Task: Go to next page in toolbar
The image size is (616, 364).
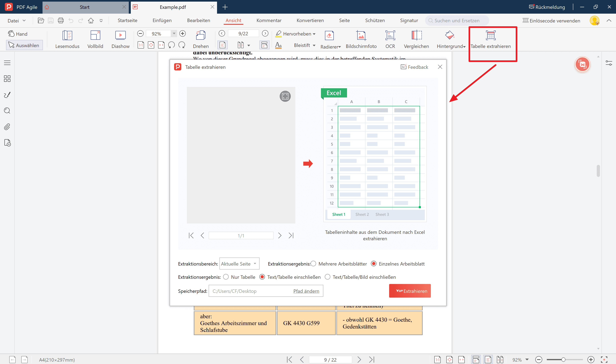Action: tap(265, 33)
